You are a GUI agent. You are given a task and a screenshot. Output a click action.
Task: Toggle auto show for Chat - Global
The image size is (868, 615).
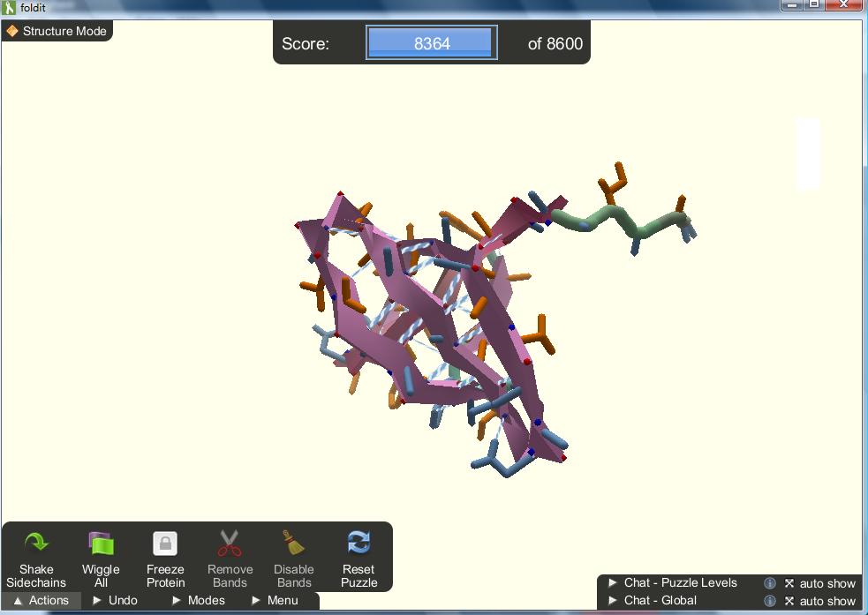pos(789,601)
